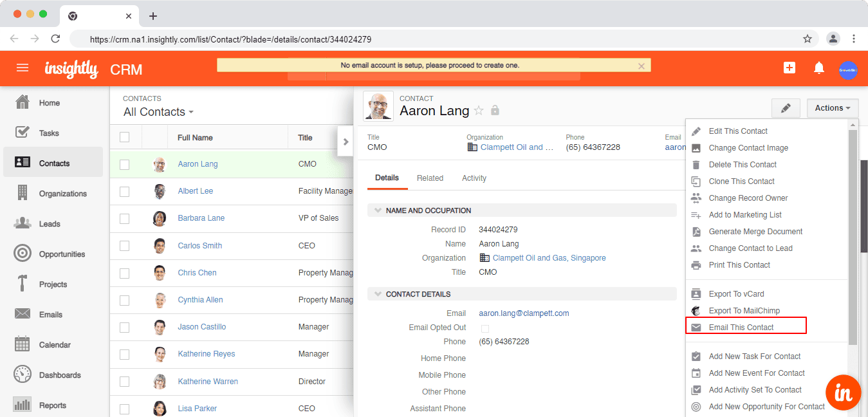Screen dimensions: 868x417
Task: Check the Email Opted Out checkbox
Action: click(485, 328)
